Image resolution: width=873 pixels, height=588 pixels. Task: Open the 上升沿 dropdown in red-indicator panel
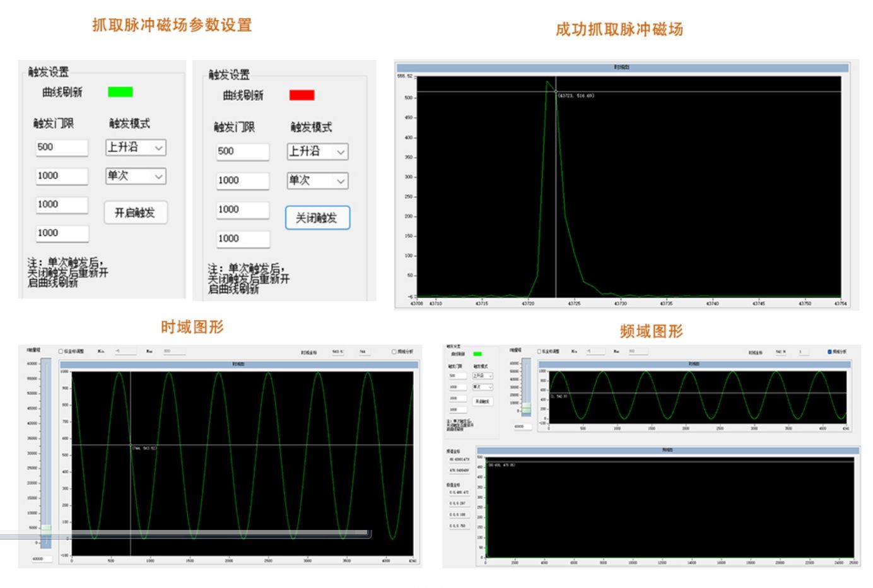tap(317, 151)
